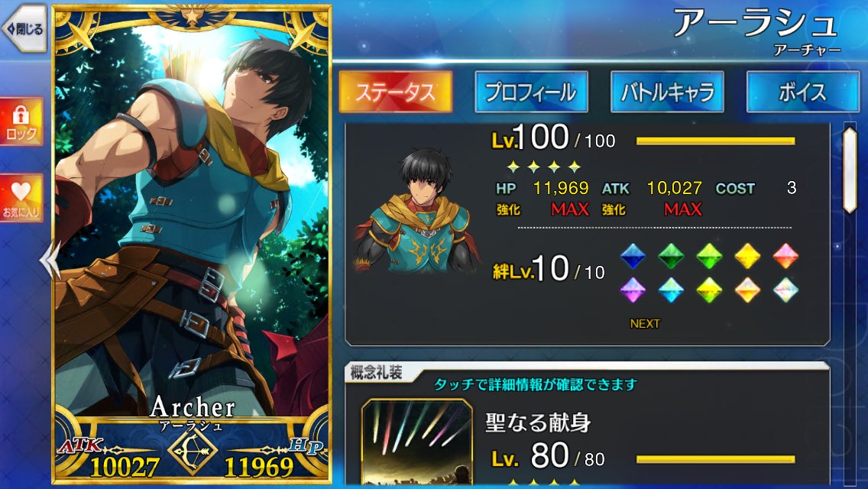868x489 pixels.
Task: Click the servant level progress bar
Action: point(715,141)
